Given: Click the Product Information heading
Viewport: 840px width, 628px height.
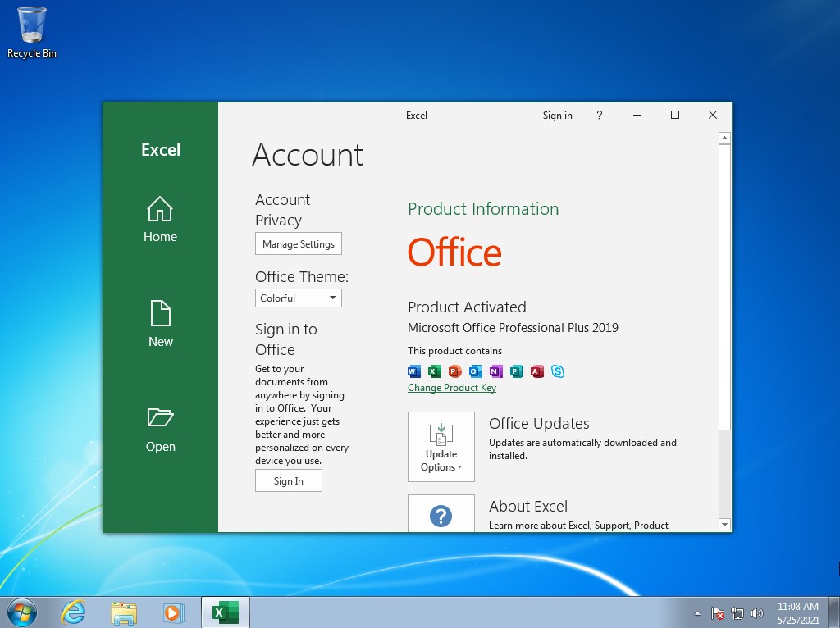Looking at the screenshot, I should (x=483, y=209).
